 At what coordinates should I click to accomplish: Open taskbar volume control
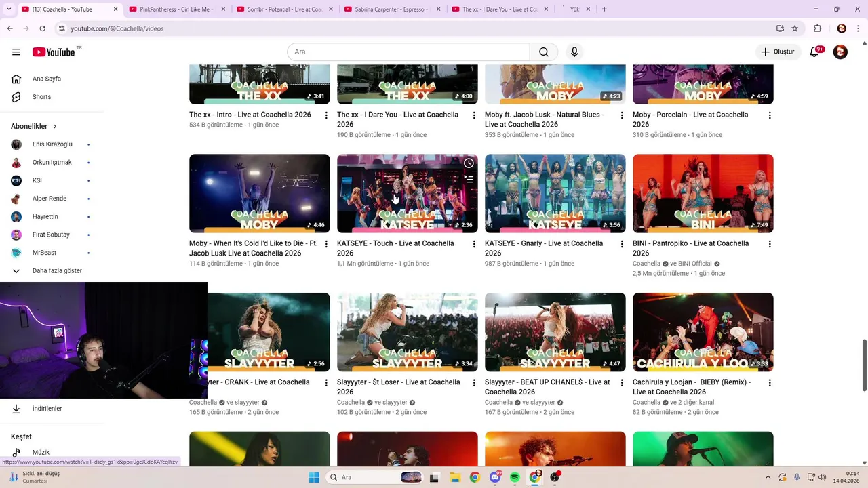click(x=823, y=477)
